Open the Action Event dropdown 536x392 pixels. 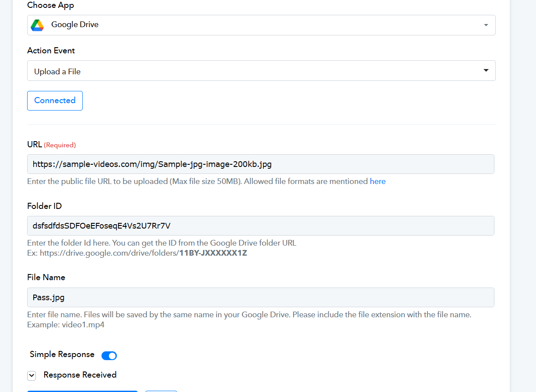click(x=261, y=70)
